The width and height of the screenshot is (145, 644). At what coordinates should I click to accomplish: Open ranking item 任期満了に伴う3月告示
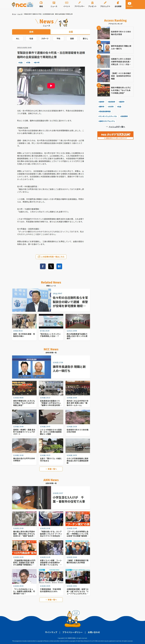click(115, 61)
